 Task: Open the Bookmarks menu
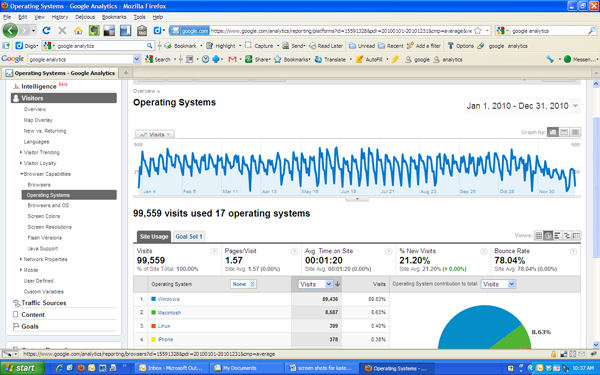[x=114, y=17]
